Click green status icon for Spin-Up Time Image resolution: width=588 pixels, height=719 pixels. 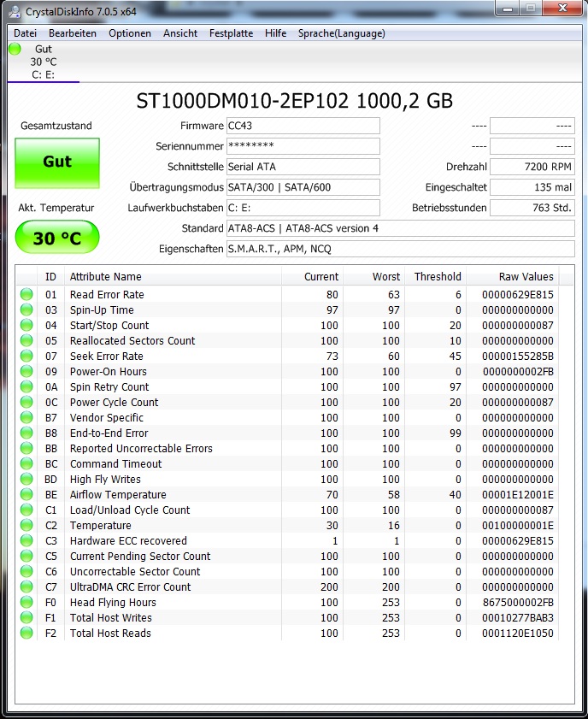click(x=26, y=310)
